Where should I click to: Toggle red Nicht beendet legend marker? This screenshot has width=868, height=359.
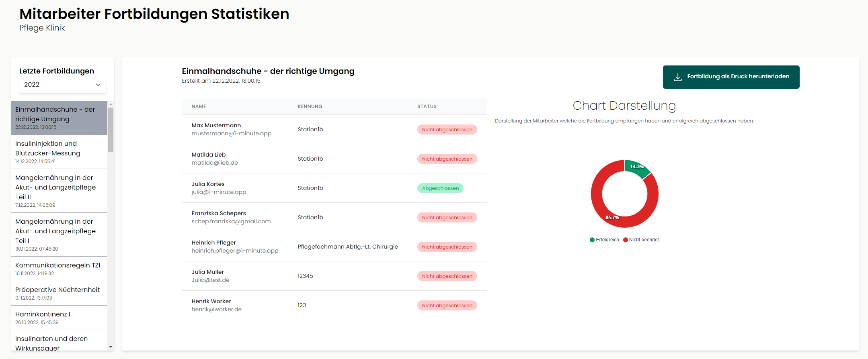coord(625,240)
